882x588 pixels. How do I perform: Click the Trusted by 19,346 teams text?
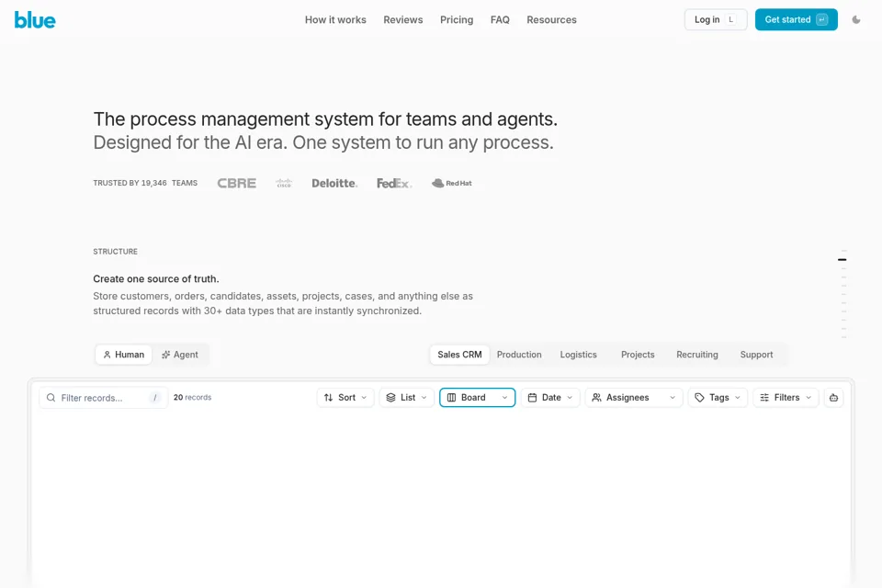coord(145,184)
